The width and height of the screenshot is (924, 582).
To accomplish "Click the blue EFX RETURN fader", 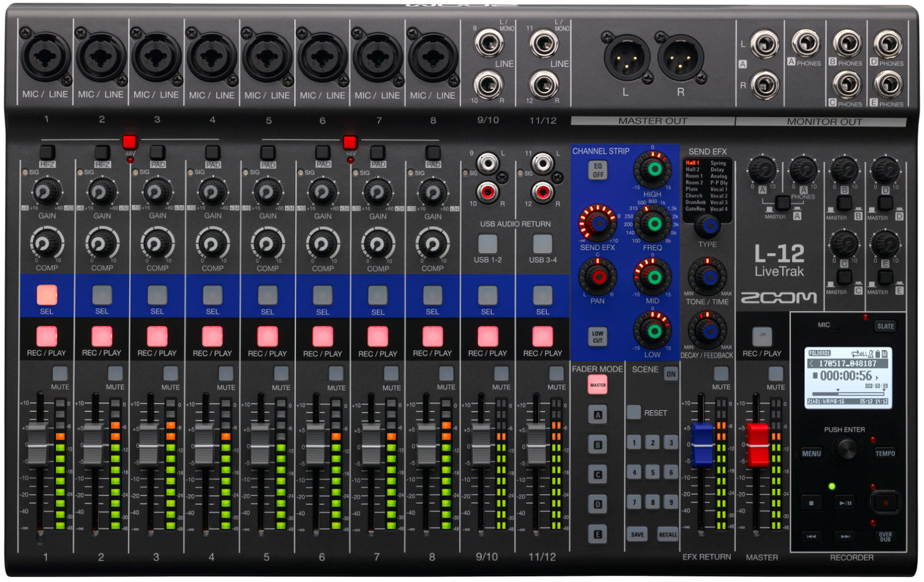I will coord(702,444).
